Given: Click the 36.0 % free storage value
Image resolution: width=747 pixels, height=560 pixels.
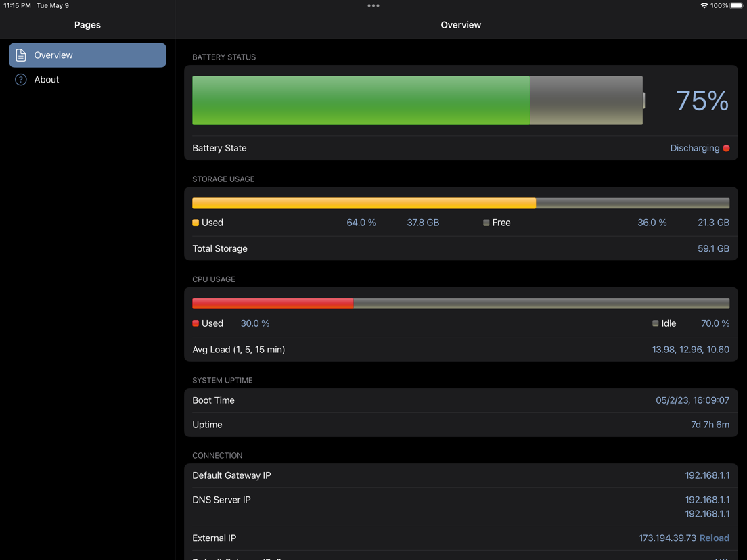Looking at the screenshot, I should (652, 223).
